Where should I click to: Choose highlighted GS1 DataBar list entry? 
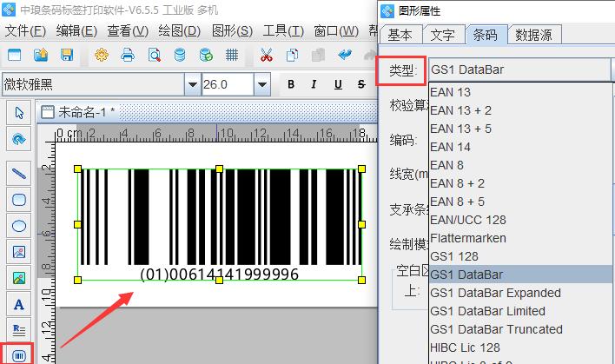tap(520, 275)
